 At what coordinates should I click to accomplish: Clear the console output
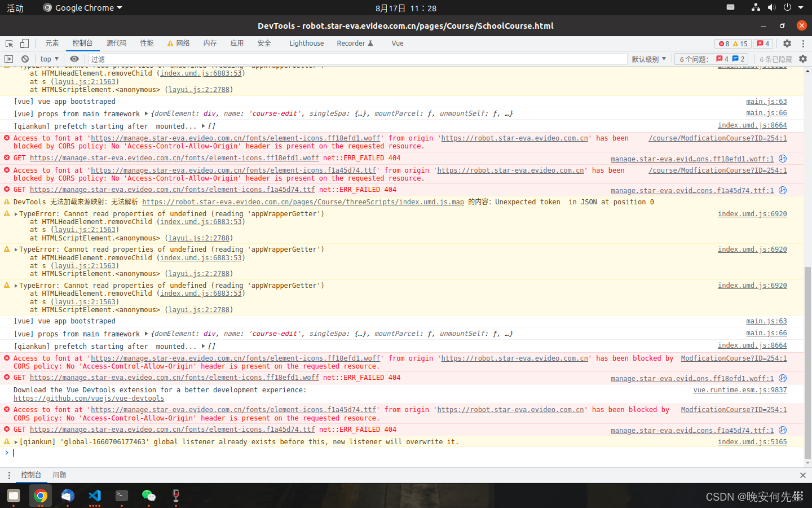coord(25,59)
